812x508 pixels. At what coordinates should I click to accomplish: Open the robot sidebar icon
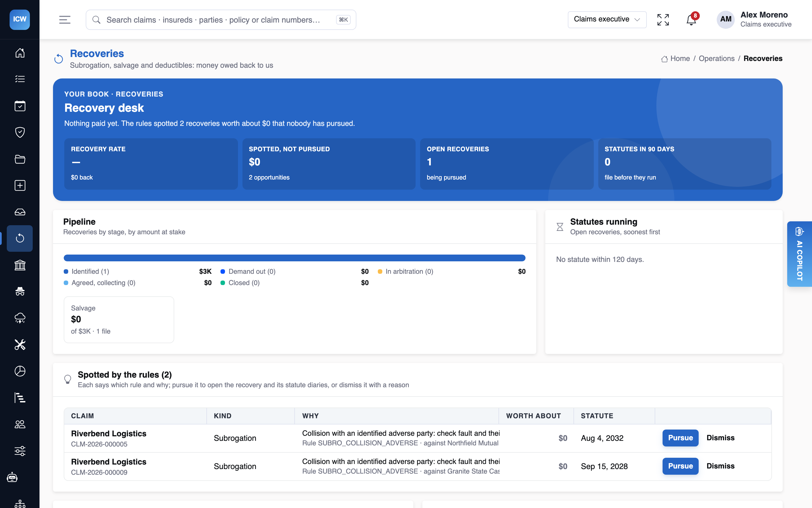12,477
